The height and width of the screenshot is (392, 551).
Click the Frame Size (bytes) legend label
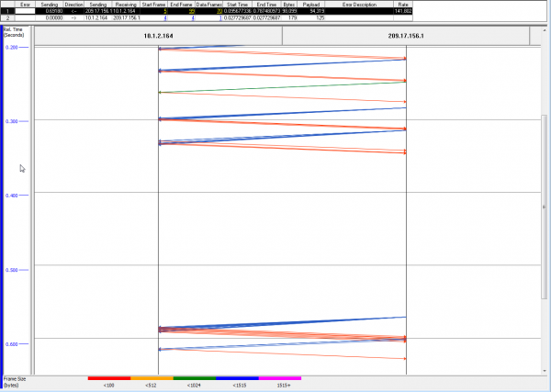(x=15, y=382)
